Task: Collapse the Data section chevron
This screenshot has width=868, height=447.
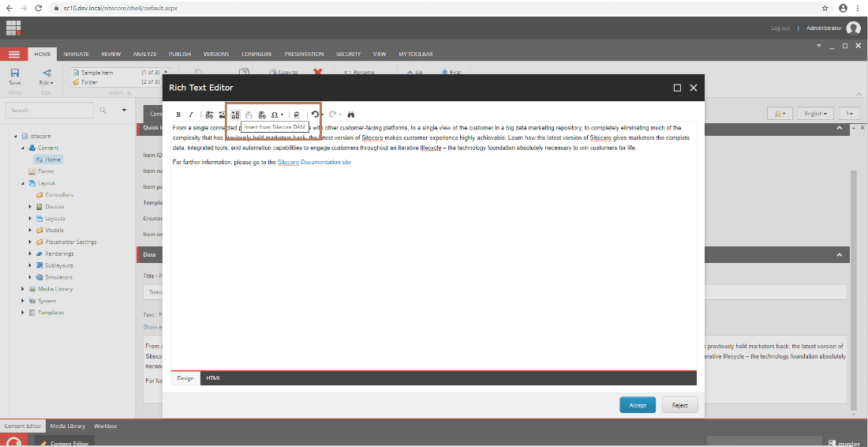Action: click(x=840, y=255)
